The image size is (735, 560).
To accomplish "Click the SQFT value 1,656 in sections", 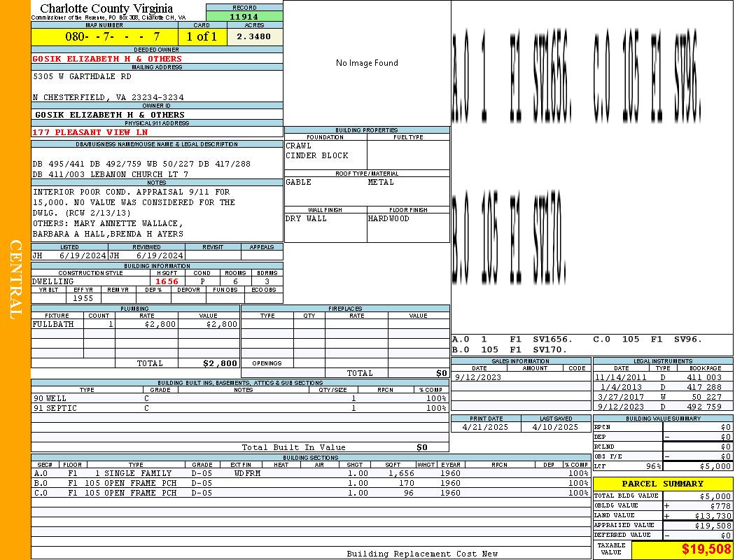I will point(401,474).
